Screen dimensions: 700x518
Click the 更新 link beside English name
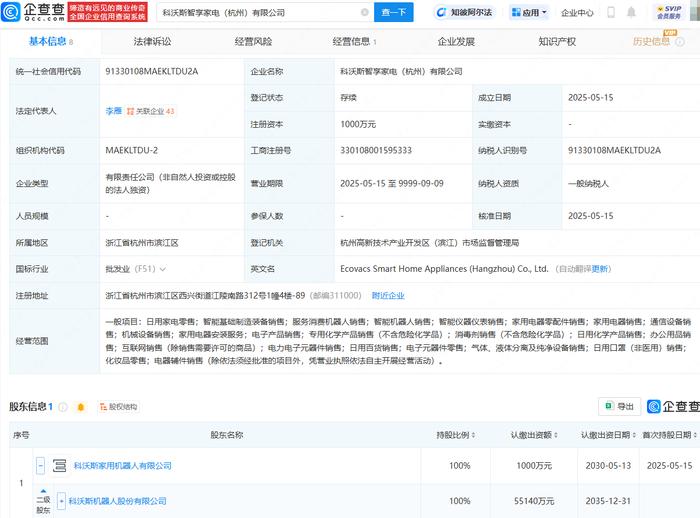click(x=600, y=269)
